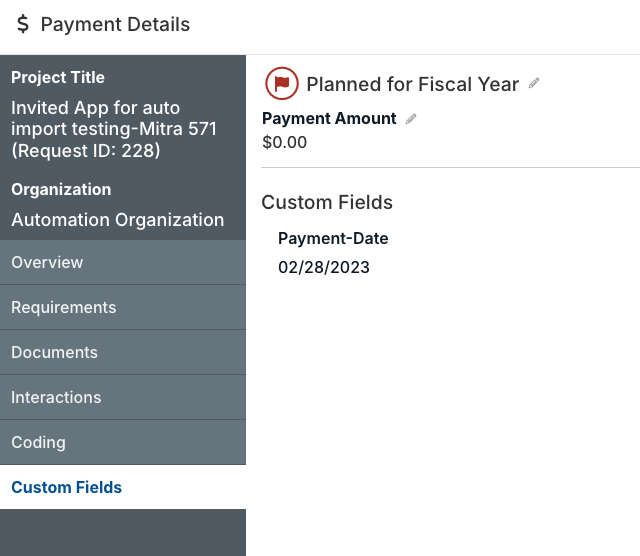Click the dollar sign Payment Details icon

click(23, 24)
